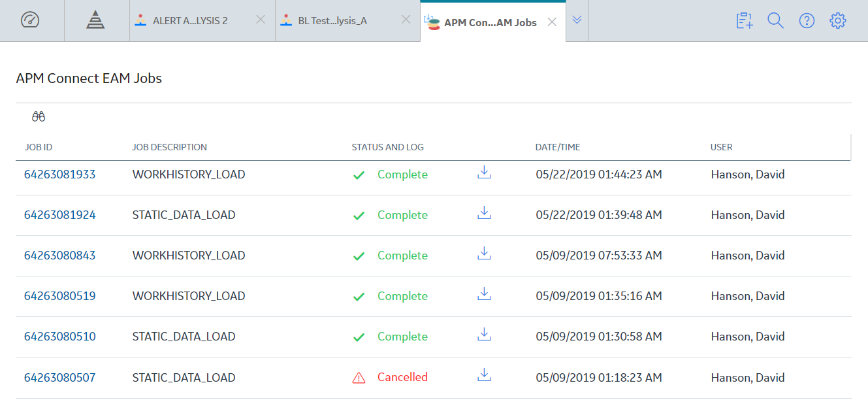
Task: Open the asset hierarchy pyramid icon
Action: [95, 20]
